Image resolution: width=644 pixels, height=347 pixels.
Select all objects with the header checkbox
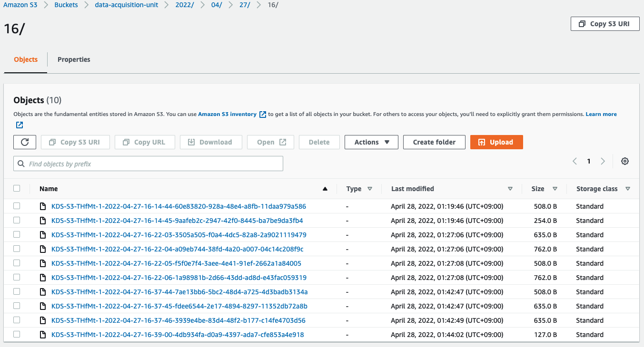coord(17,188)
